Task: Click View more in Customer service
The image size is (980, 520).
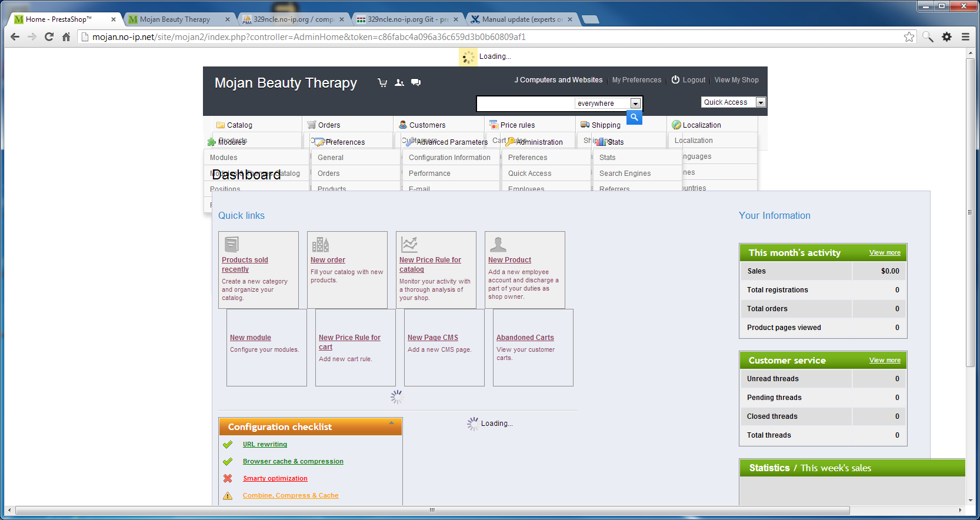Action: click(885, 361)
